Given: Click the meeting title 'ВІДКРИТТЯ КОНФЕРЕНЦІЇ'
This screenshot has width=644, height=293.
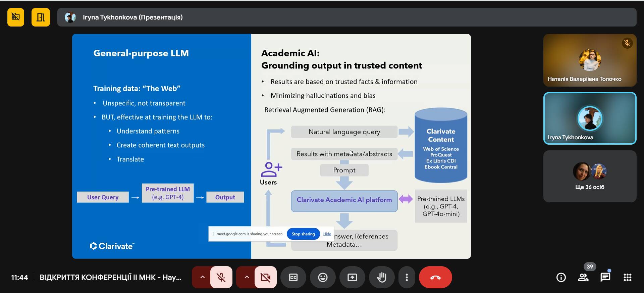Looking at the screenshot, I should click(x=111, y=277).
